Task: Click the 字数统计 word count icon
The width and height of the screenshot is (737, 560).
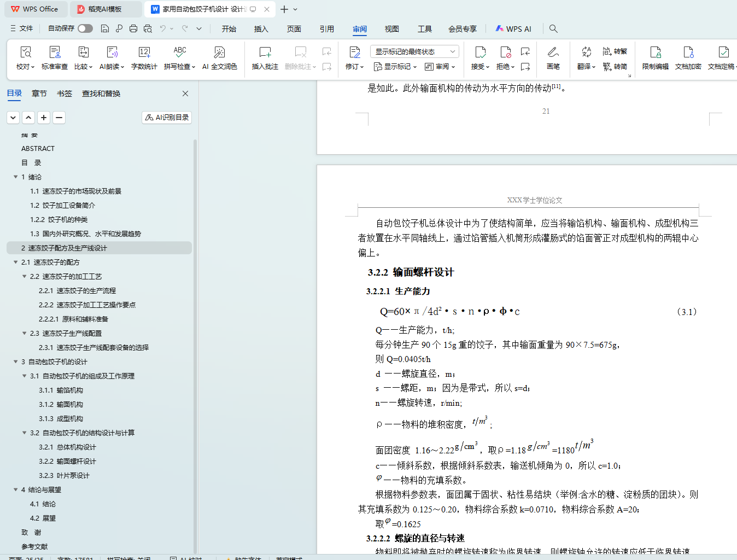Action: point(144,58)
